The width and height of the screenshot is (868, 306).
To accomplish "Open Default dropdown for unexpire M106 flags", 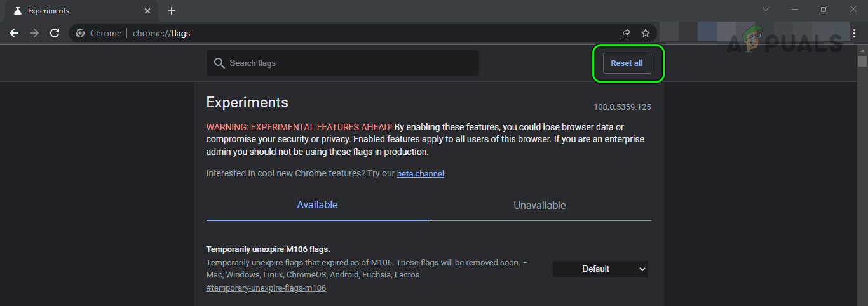I will click(600, 269).
